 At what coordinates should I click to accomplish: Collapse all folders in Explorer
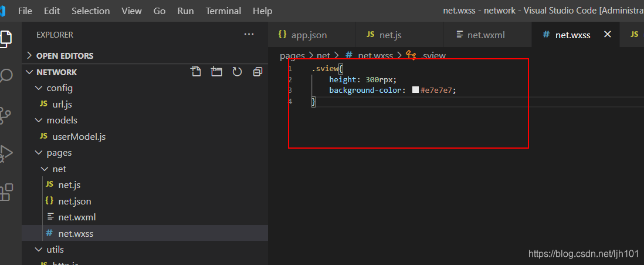click(x=257, y=72)
